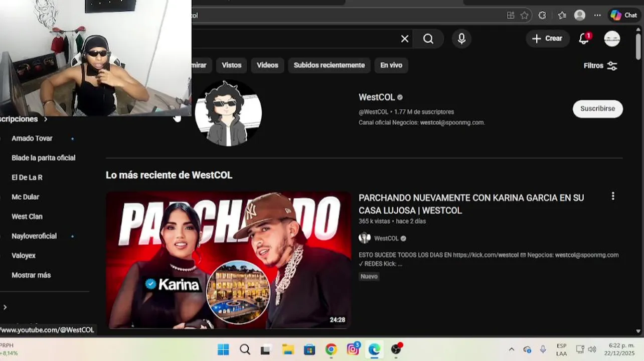This screenshot has height=361, width=644.
Task: Open Windows Start menu
Action: click(223, 349)
